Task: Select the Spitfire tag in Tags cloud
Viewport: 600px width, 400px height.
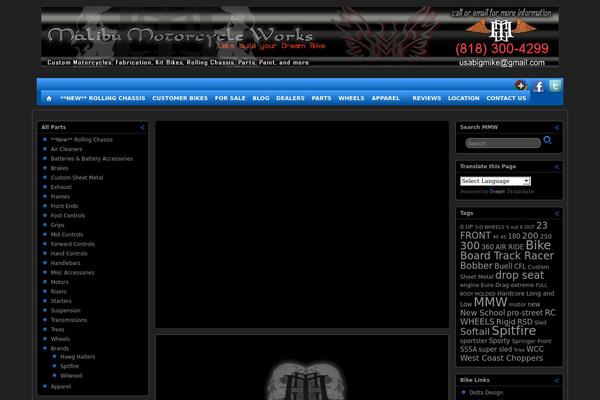Action: point(514,331)
